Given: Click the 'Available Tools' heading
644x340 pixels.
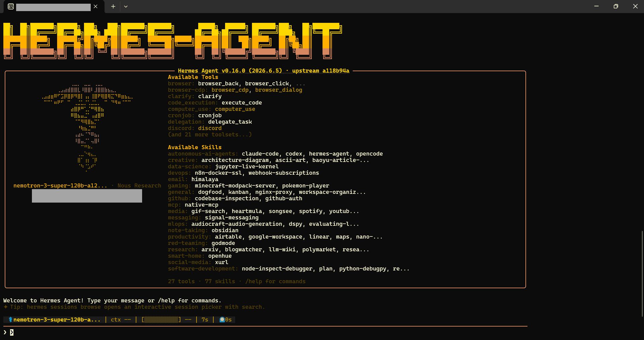Looking at the screenshot, I should 193,77.
